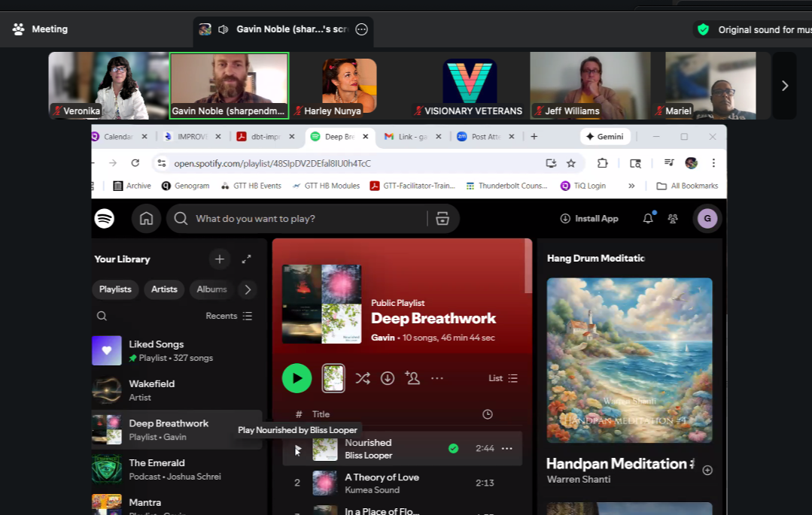Invite collaborators to the playlist
812x515 pixels.
[x=412, y=378]
